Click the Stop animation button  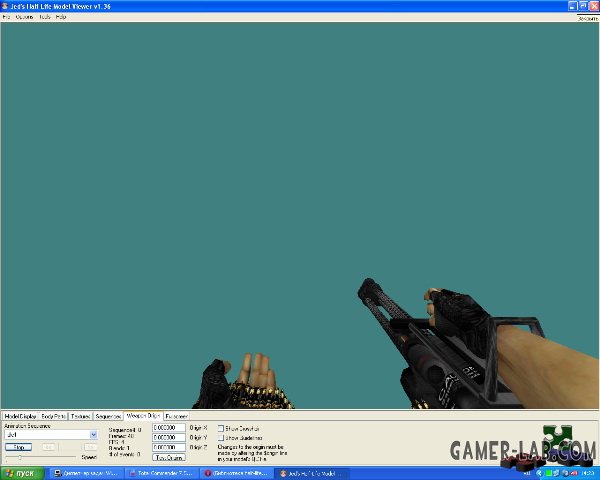(x=18, y=447)
